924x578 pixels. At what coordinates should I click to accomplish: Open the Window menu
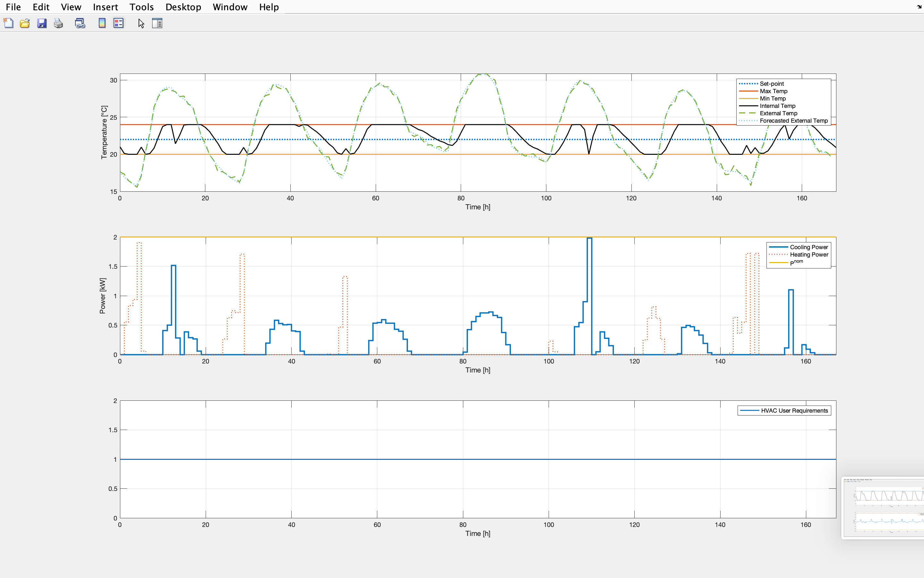(x=230, y=7)
